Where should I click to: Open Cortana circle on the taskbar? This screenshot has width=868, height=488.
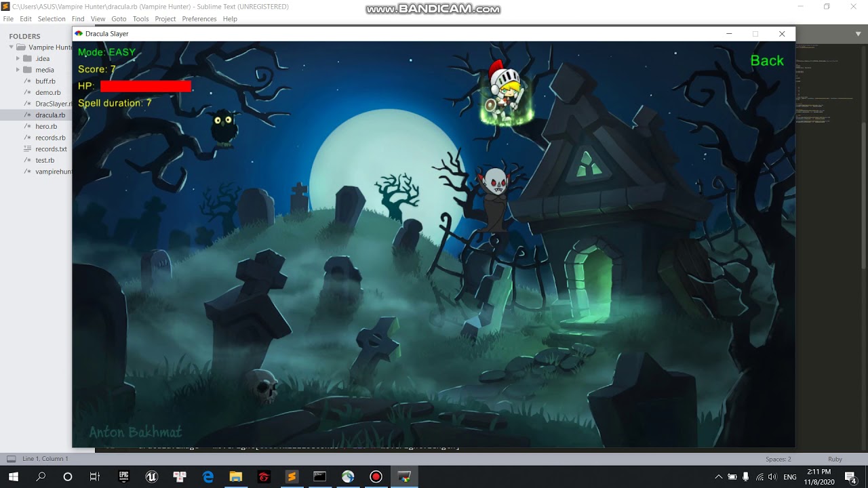click(68, 476)
